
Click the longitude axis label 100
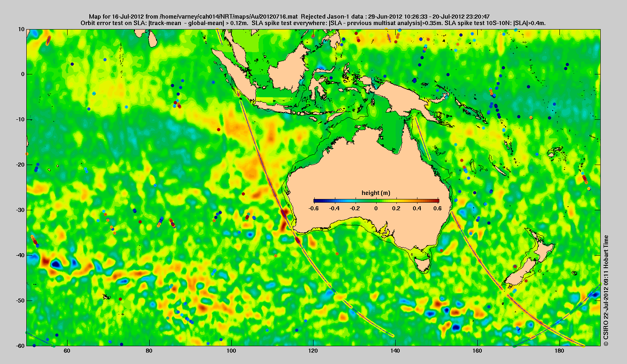tap(231, 351)
